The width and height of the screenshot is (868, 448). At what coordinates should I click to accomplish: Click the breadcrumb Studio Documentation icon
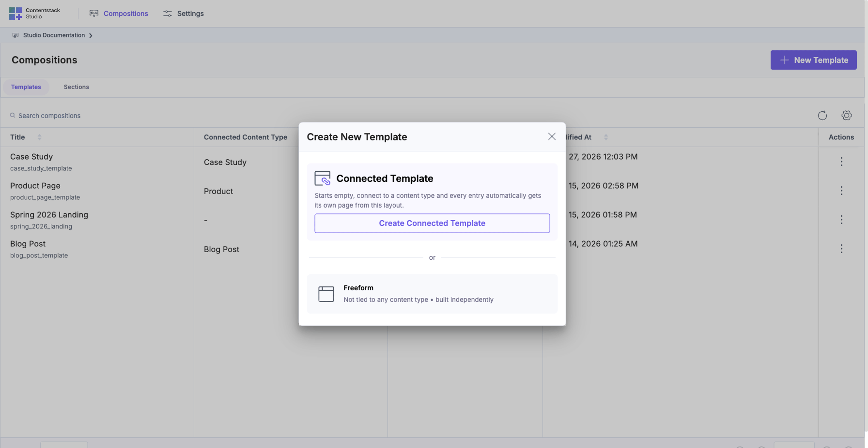(15, 35)
